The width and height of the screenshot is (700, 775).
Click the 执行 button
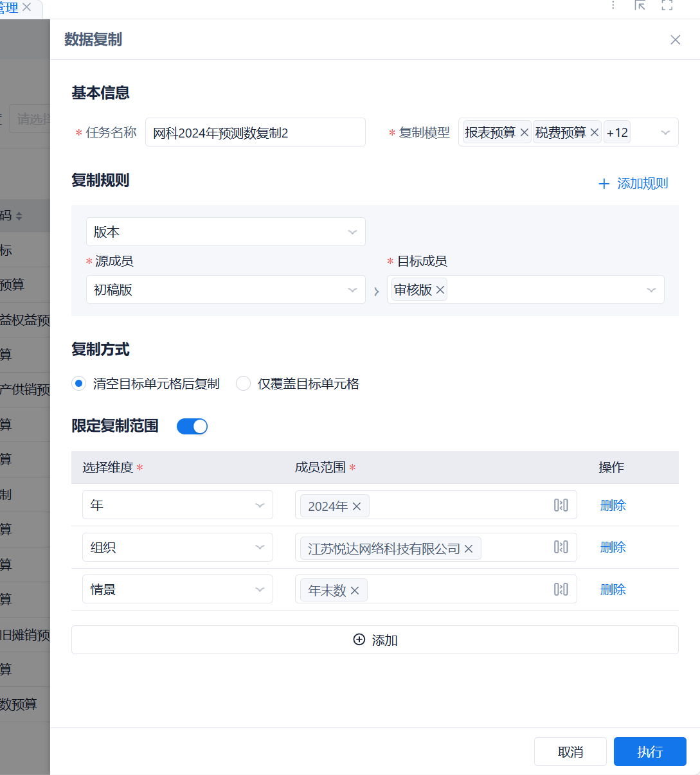click(x=650, y=751)
